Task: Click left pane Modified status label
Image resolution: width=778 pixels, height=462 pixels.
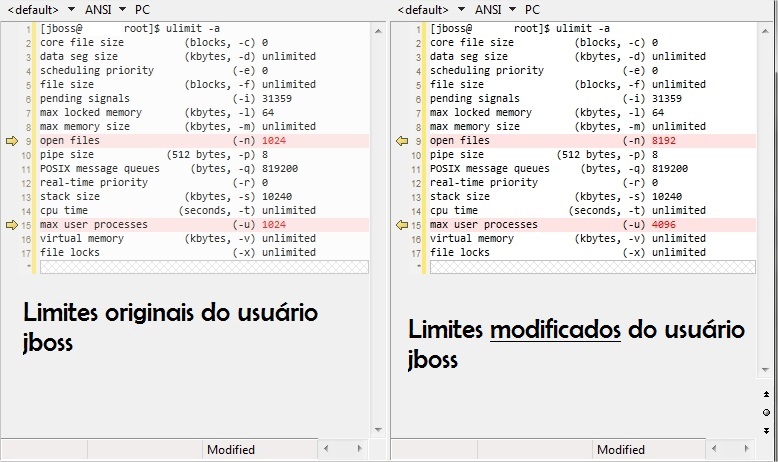Action: tap(231, 450)
